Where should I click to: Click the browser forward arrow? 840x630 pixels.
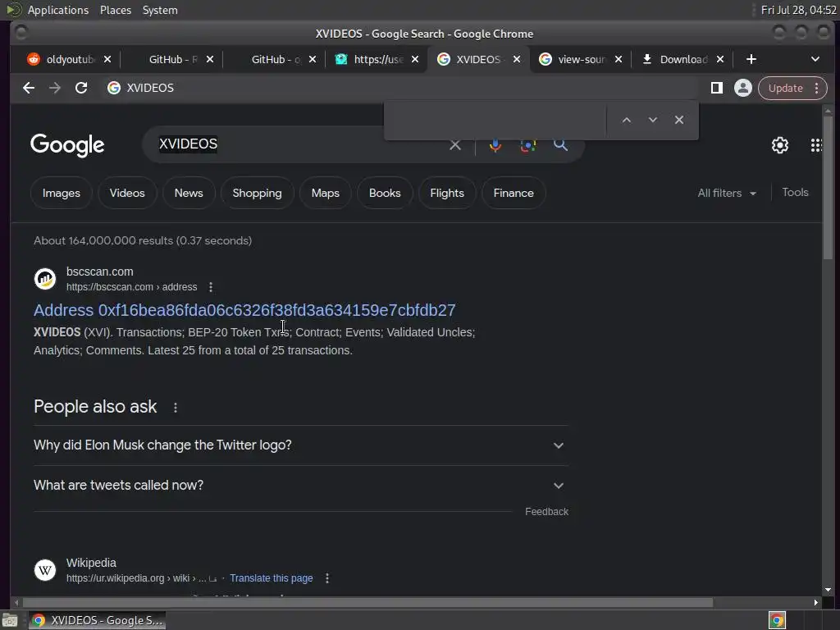tap(55, 88)
